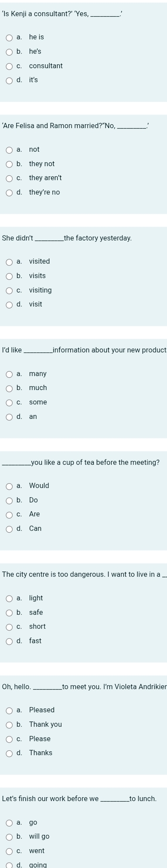Viewport: 167px width, 868px height.
Task: Choose 'much' radio option
Action: click(10, 388)
